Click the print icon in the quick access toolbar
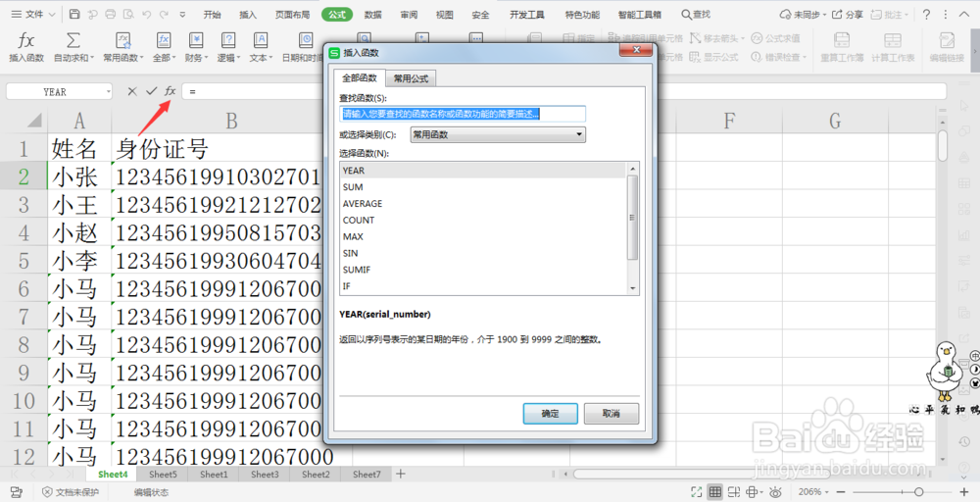This screenshot has width=980, height=502. 111,14
